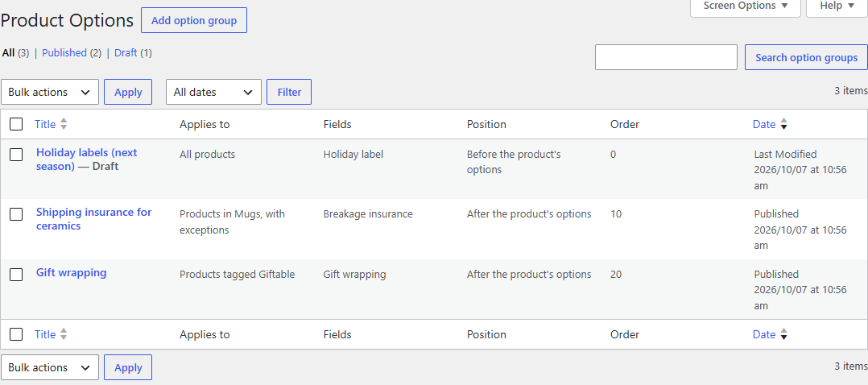This screenshot has width=868, height=385.
Task: Click 'Products in Mugs, with exceptions' text
Action: point(232,221)
